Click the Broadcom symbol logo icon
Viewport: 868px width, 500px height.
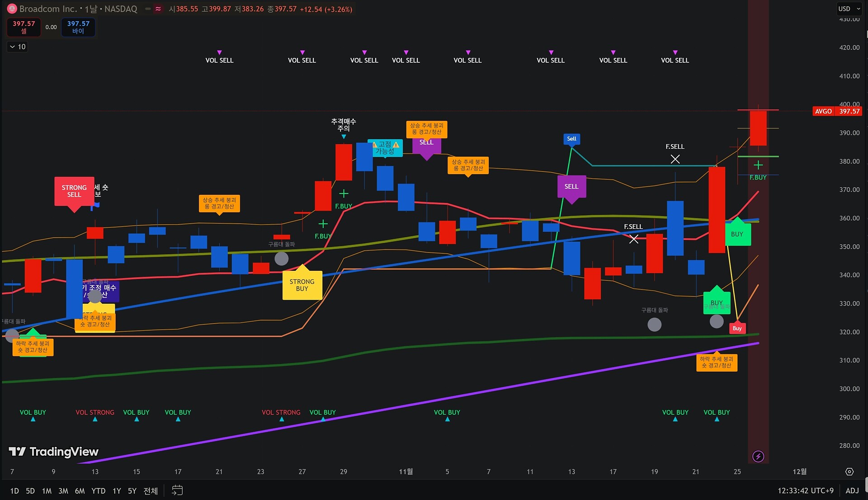(x=12, y=9)
